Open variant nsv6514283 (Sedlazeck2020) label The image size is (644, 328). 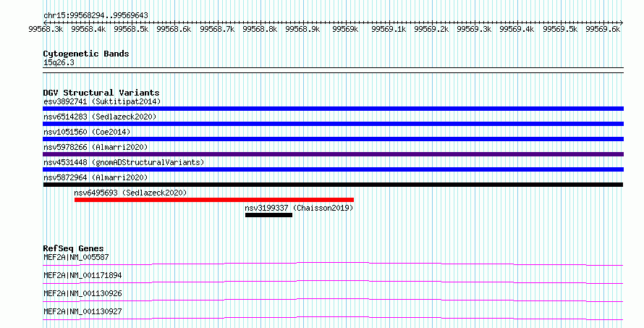[x=100, y=117]
